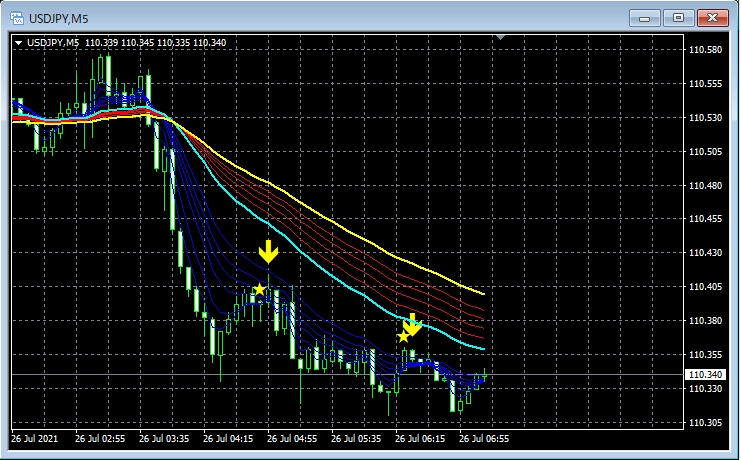This screenshot has width=741, height=460.
Task: Click the 26 Jul 06:55 time label
Action: 484,439
